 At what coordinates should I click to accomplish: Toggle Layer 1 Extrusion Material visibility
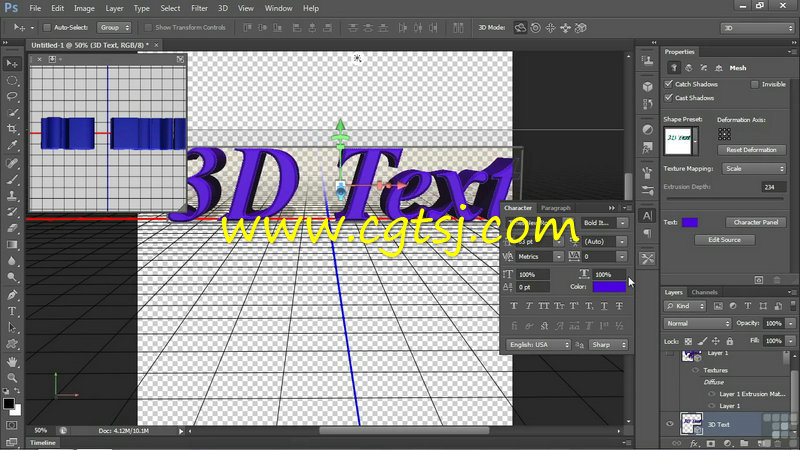[x=711, y=394]
